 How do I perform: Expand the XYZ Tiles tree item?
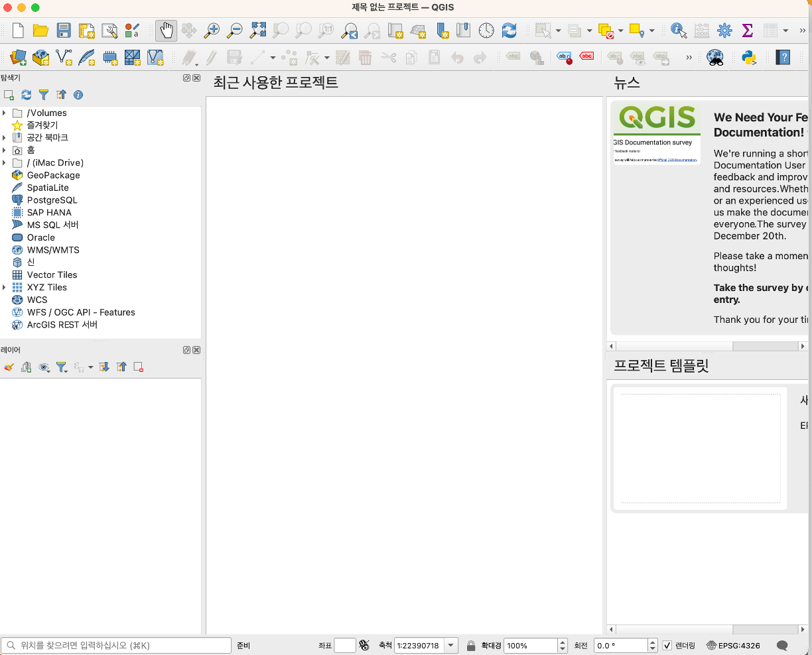[x=5, y=288]
